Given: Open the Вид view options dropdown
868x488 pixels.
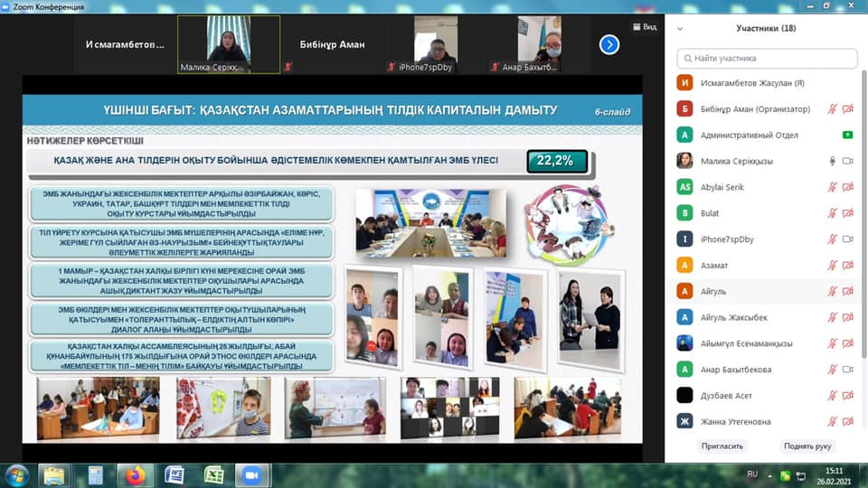Looking at the screenshot, I should [644, 27].
